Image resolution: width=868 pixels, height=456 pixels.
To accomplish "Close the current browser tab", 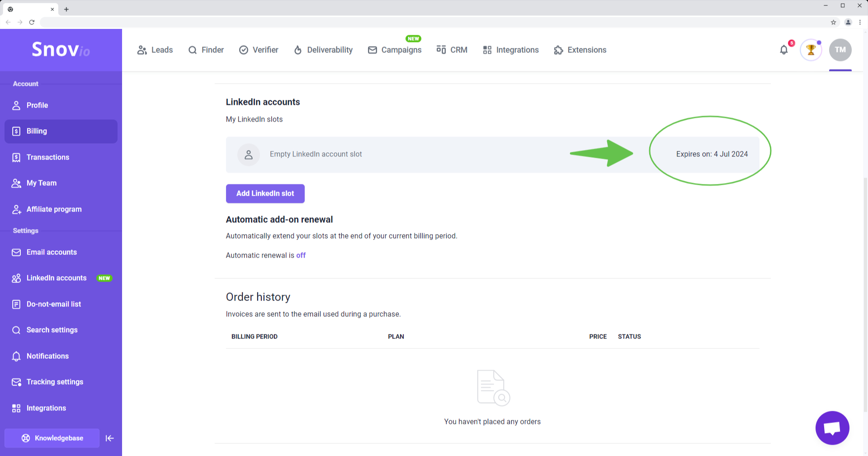I will (x=52, y=9).
